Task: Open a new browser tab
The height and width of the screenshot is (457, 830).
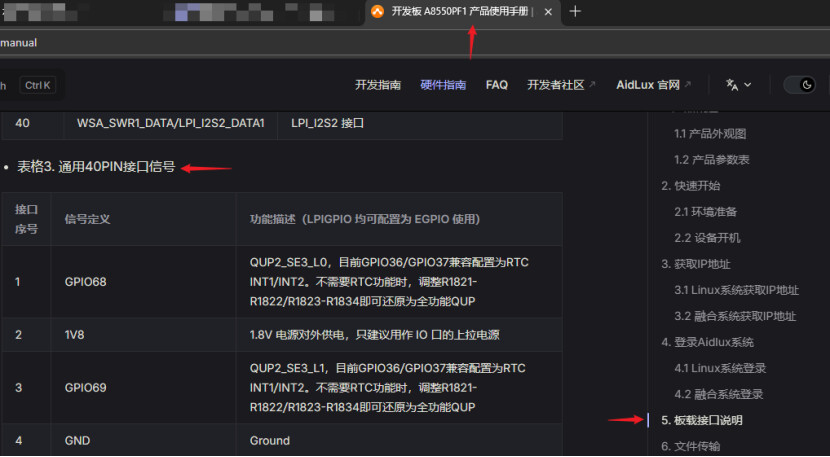Action: (575, 12)
